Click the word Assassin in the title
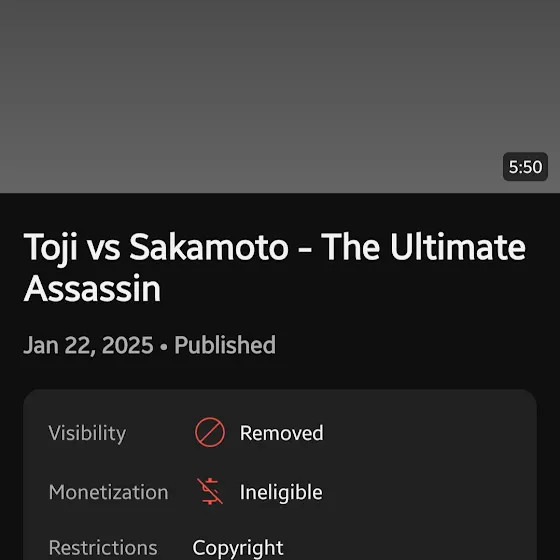 coord(92,289)
